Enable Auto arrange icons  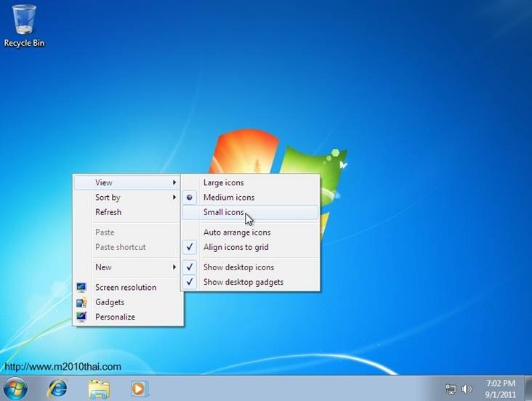[251, 232]
